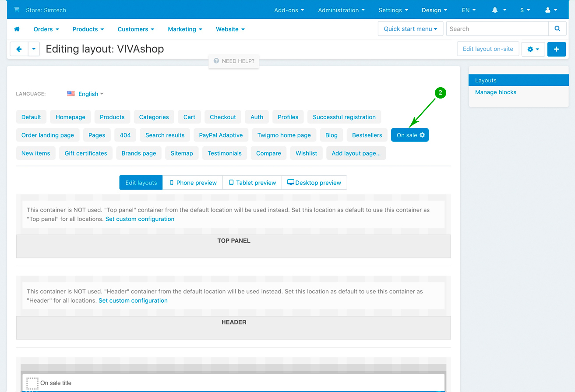Click Set custom configuration for Top panel

point(140,219)
